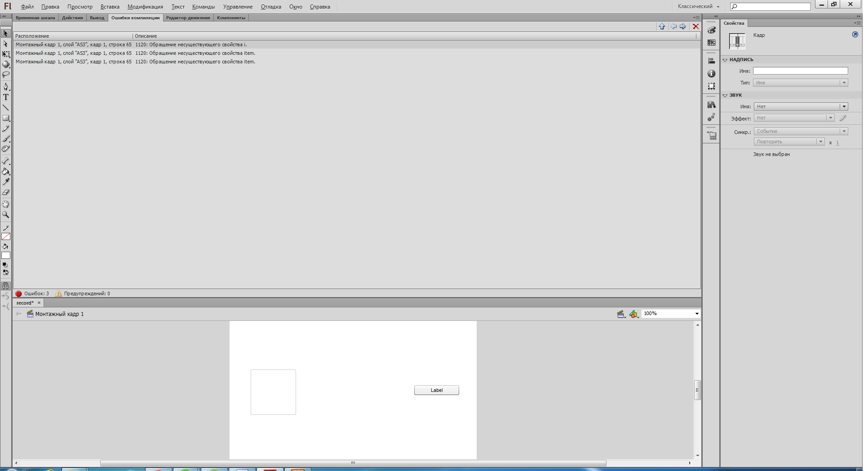Open the label Тип dropdown
Image resolution: width=868 pixels, height=471 pixels.
tap(801, 83)
